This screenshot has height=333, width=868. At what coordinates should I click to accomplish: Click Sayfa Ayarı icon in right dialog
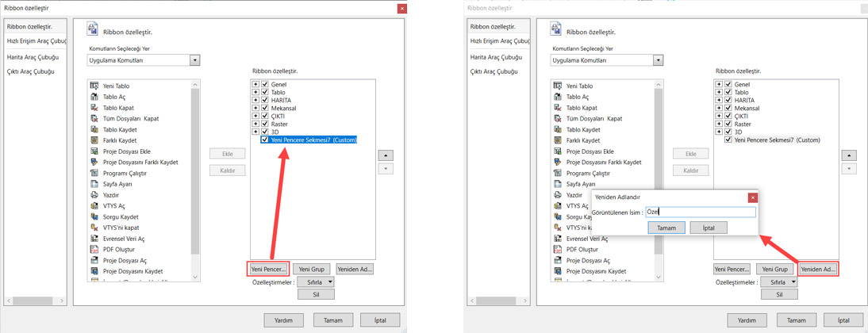tap(558, 184)
